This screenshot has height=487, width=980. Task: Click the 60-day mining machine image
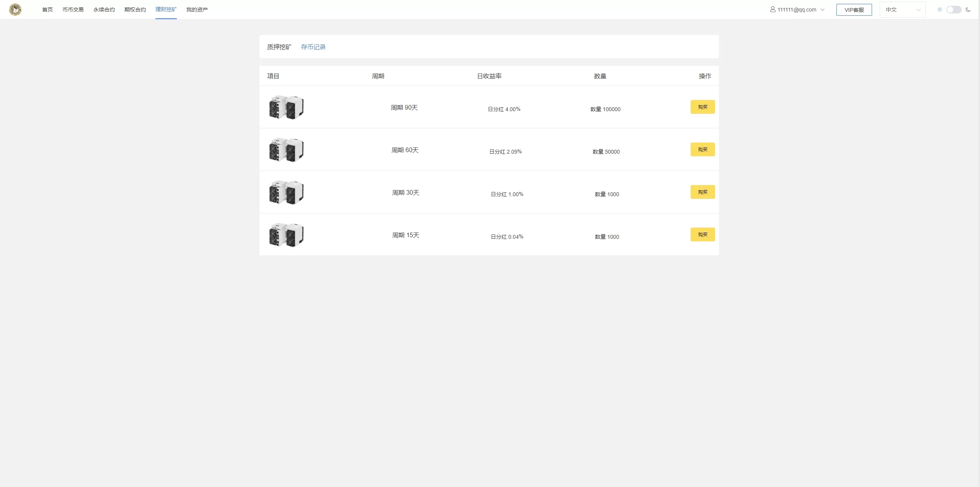click(286, 150)
